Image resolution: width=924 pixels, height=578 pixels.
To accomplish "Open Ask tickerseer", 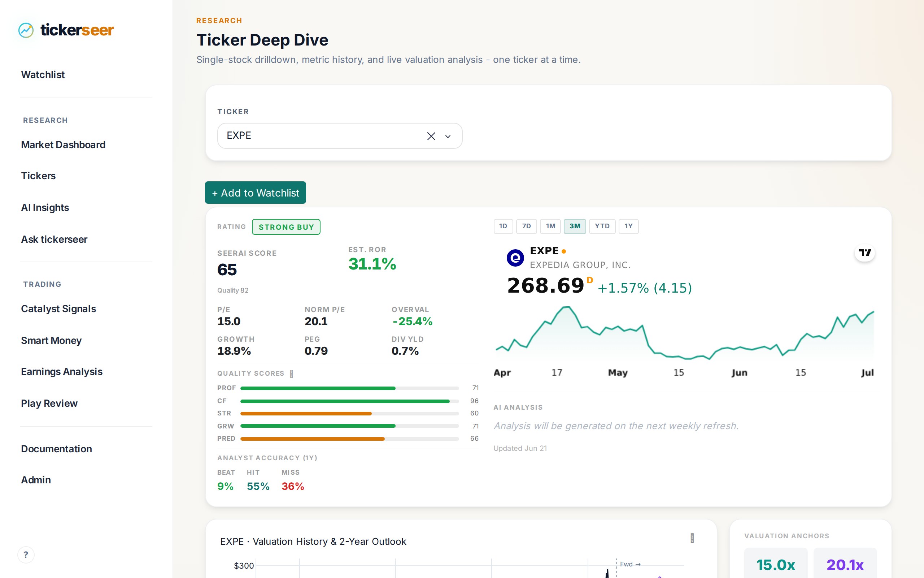I will (x=54, y=239).
